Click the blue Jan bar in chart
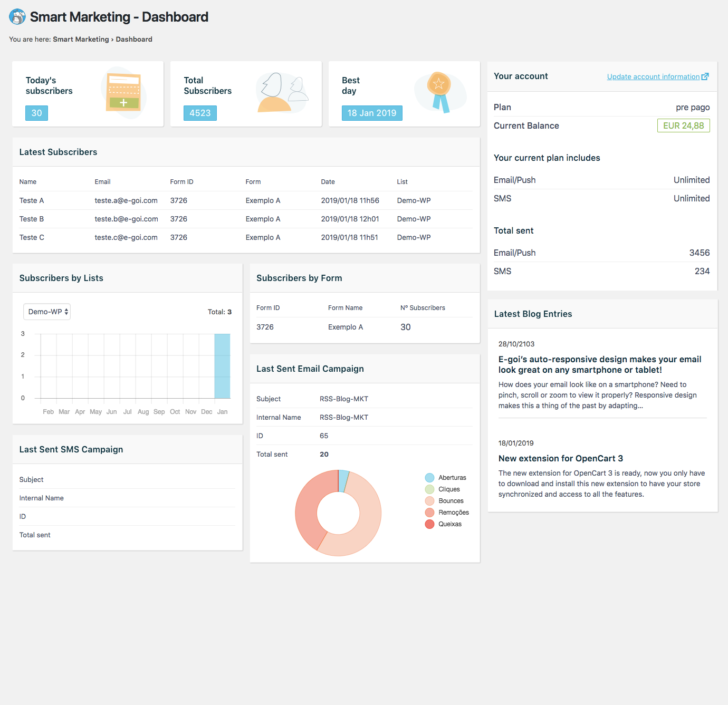This screenshot has height=705, width=728. coord(222,366)
